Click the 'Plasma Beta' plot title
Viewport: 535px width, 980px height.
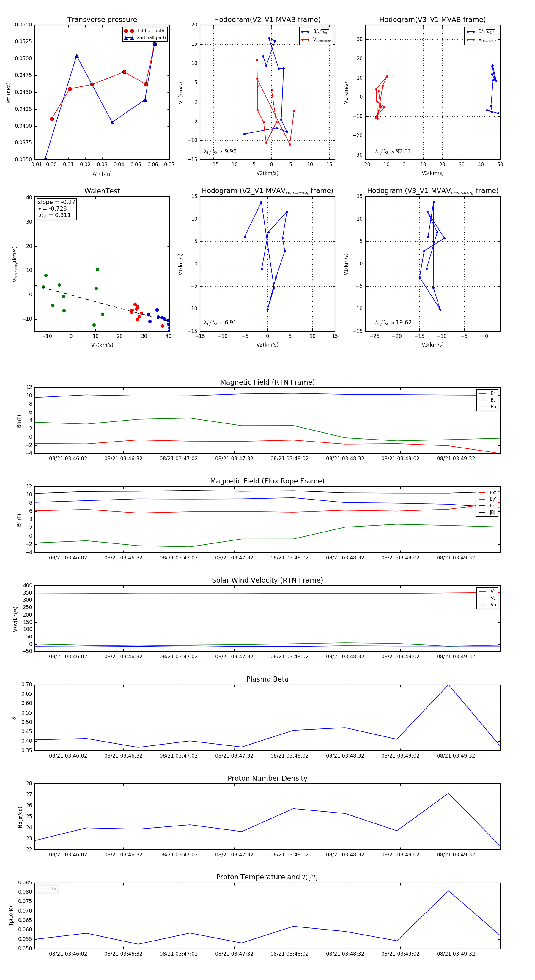point(267,679)
